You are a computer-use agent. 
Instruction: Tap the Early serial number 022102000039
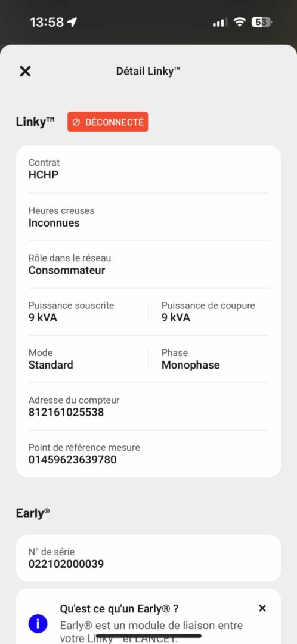pyautogui.click(x=66, y=564)
